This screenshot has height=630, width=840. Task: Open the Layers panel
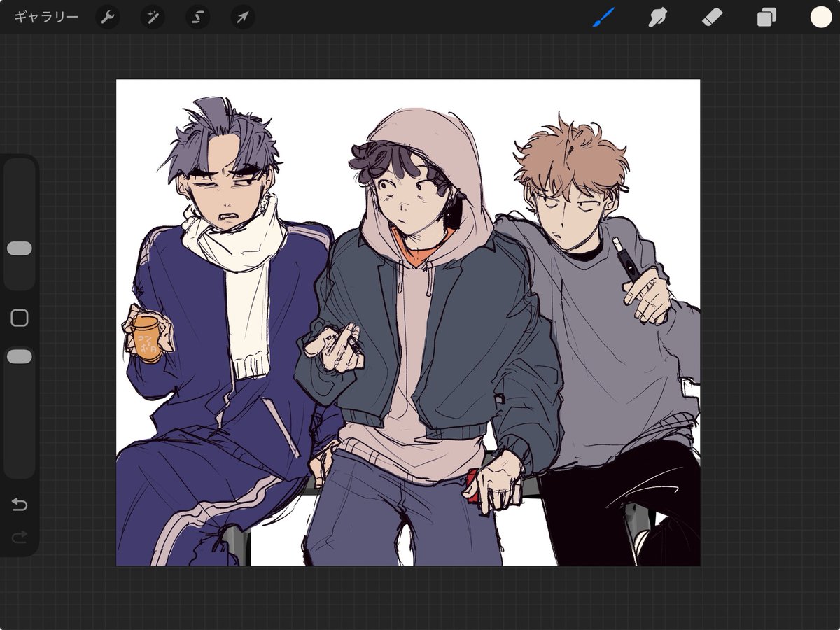(x=766, y=17)
